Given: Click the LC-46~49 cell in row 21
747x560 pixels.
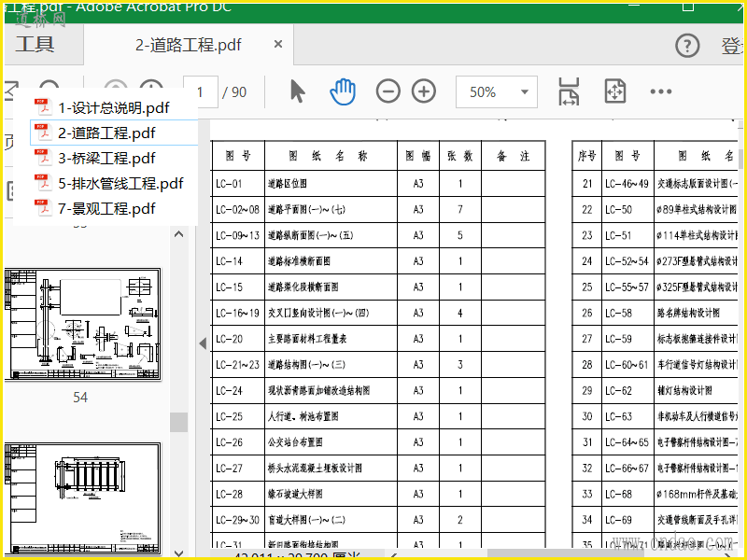Looking at the screenshot, I should [627, 183].
